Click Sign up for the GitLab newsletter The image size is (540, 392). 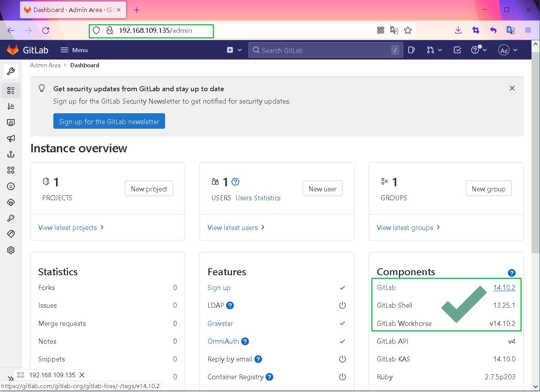click(109, 121)
